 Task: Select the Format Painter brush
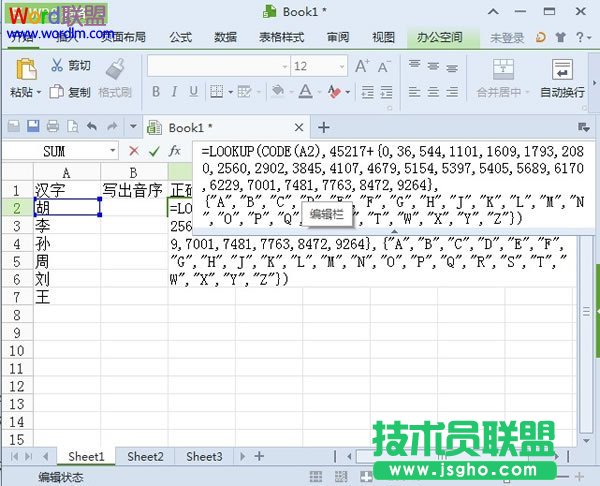coord(115,69)
